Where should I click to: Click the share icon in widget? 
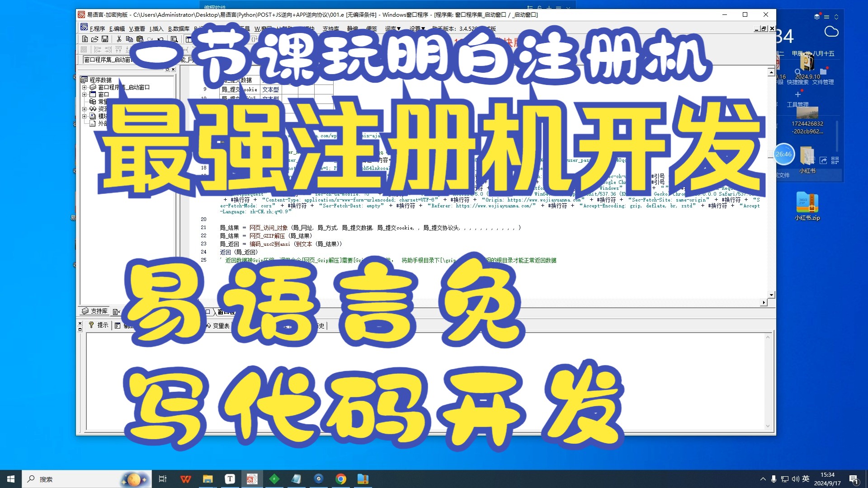(823, 160)
